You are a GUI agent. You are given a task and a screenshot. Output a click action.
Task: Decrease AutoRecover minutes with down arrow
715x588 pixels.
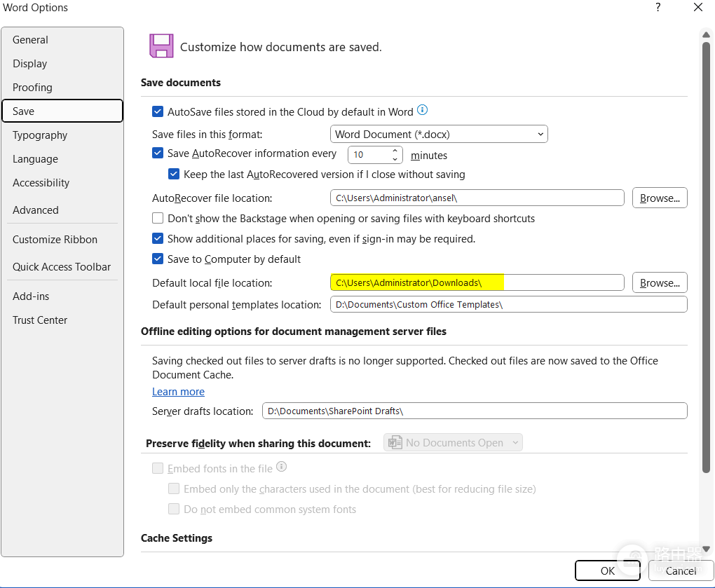pos(395,159)
